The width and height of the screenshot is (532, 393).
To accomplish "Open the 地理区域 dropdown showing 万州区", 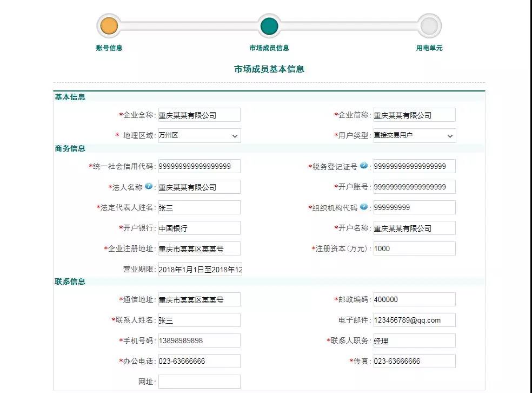I will coord(198,135).
